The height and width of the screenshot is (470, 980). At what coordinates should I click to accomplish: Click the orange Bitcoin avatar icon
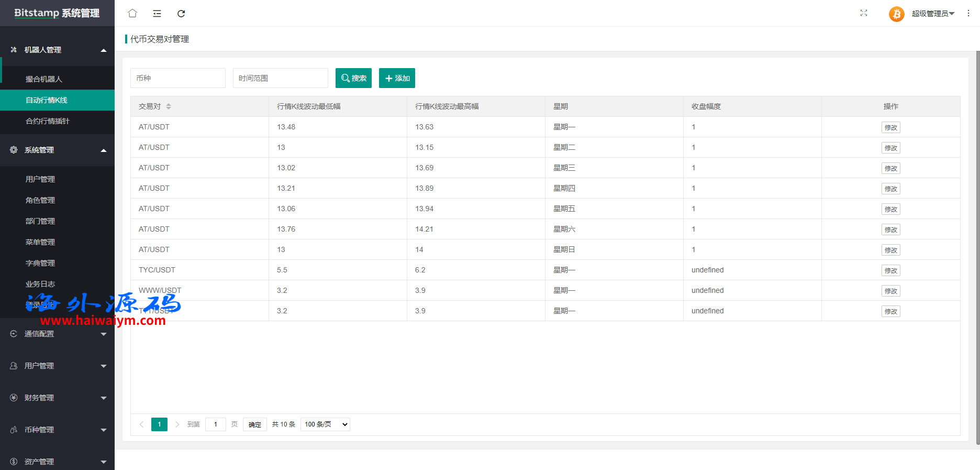pos(896,14)
